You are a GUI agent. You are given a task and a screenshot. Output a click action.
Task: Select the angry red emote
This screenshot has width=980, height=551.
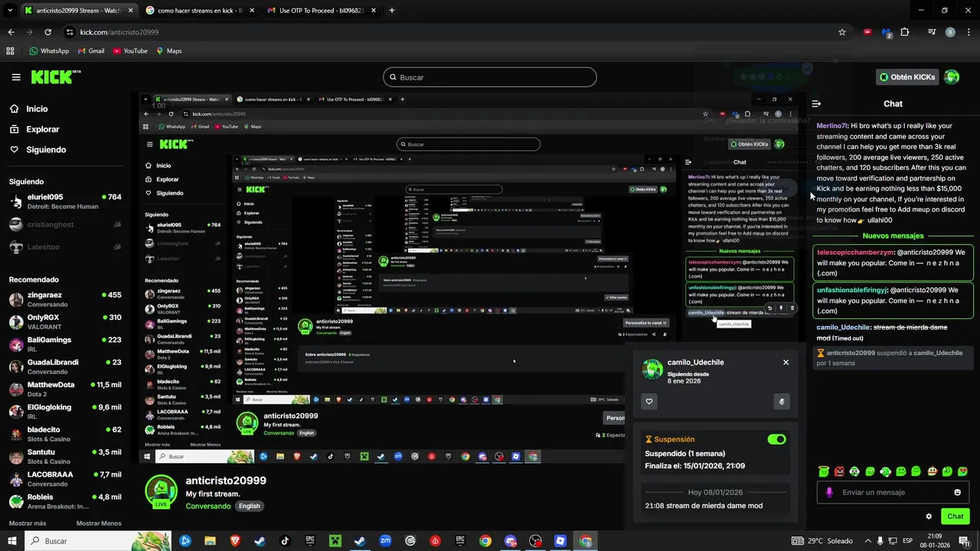pyautogui.click(x=839, y=471)
